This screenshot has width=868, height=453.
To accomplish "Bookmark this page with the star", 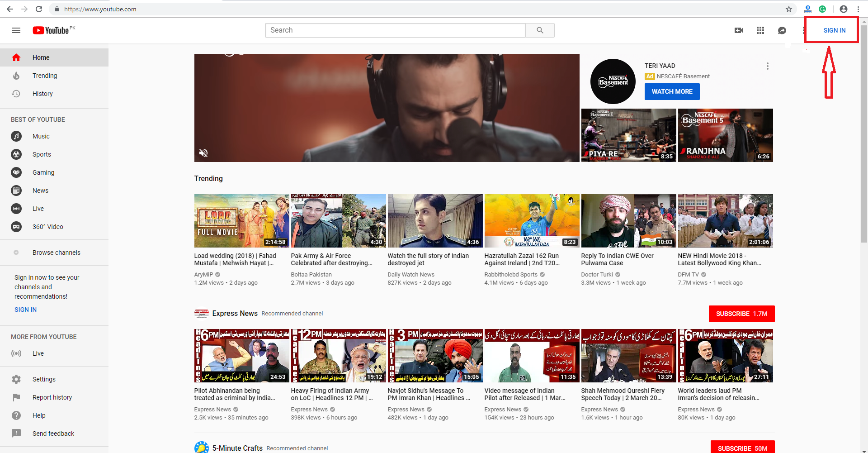I will pos(789,9).
